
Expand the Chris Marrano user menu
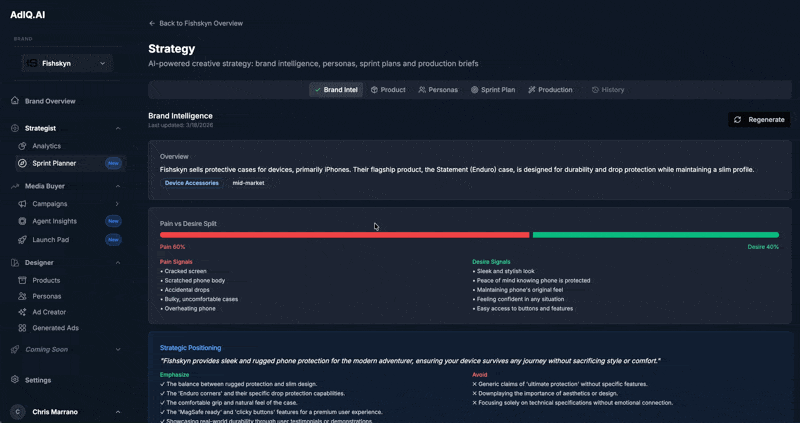click(118, 412)
